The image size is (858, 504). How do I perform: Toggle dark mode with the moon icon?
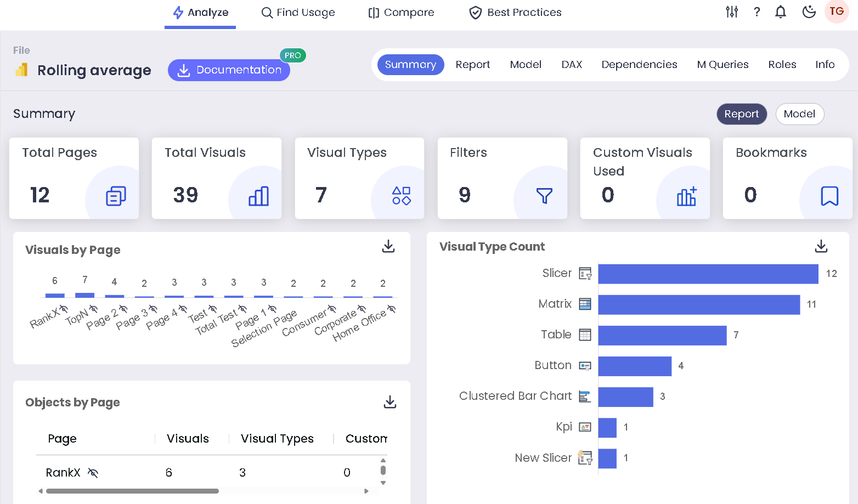click(809, 12)
